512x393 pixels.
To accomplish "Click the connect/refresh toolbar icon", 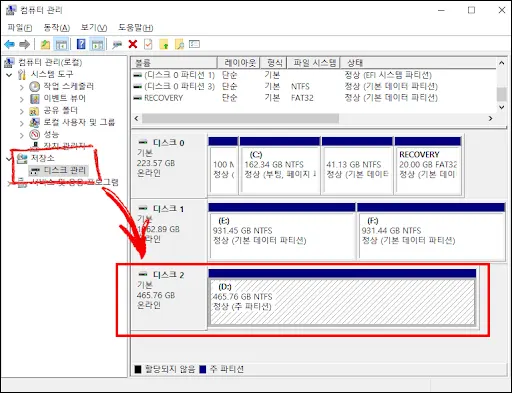I will pos(117,44).
